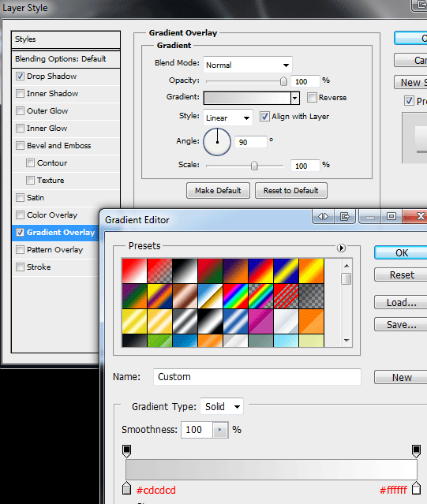The width and height of the screenshot is (427, 504).
Task: Select Bevel and Emboss style item
Action: point(59,146)
